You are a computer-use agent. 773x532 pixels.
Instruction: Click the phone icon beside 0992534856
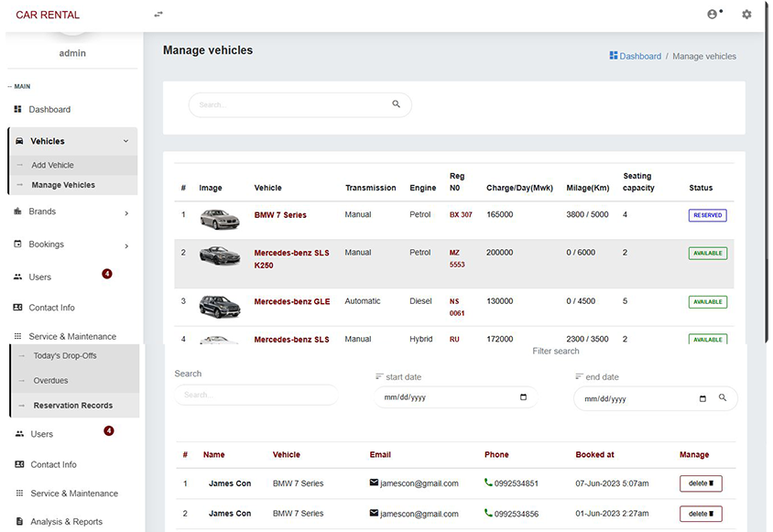point(488,513)
